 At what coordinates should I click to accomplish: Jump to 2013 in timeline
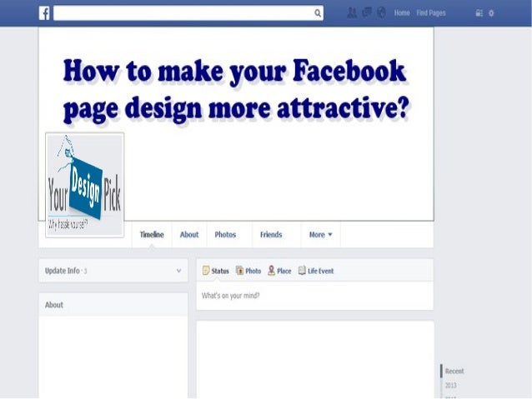[450, 386]
